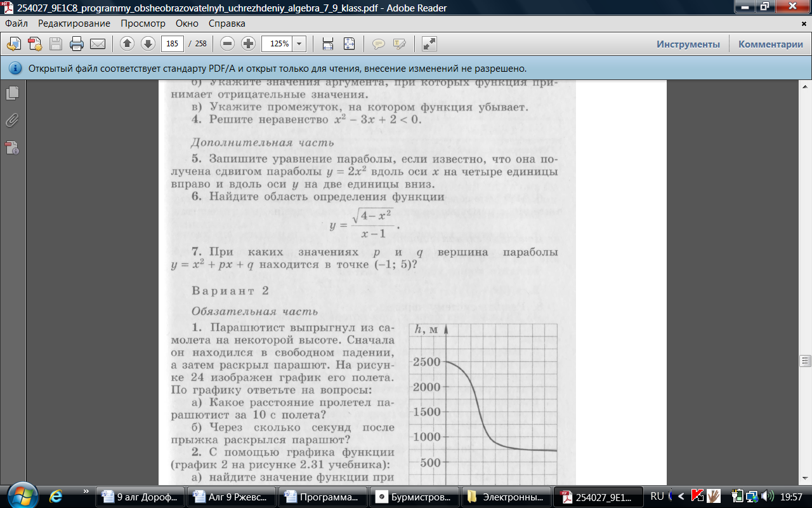Open the zoom level dropdown arrow
812x508 pixels.
tap(299, 44)
